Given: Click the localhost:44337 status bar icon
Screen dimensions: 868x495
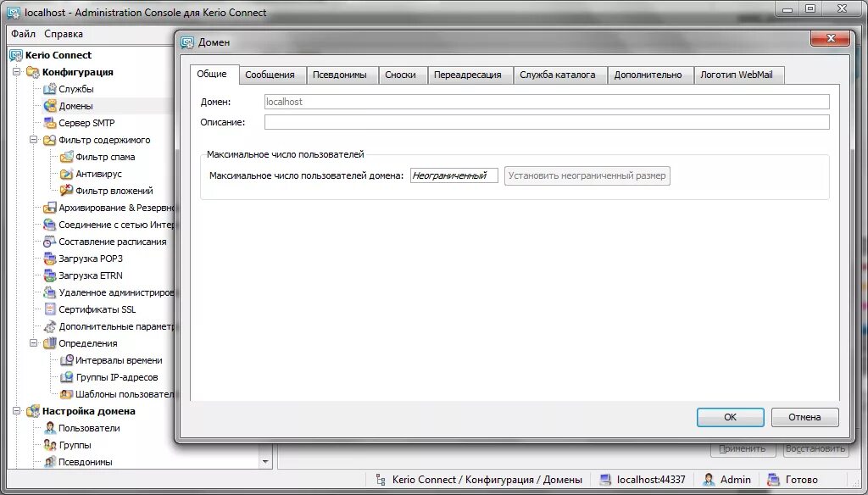Looking at the screenshot, I should (x=605, y=480).
